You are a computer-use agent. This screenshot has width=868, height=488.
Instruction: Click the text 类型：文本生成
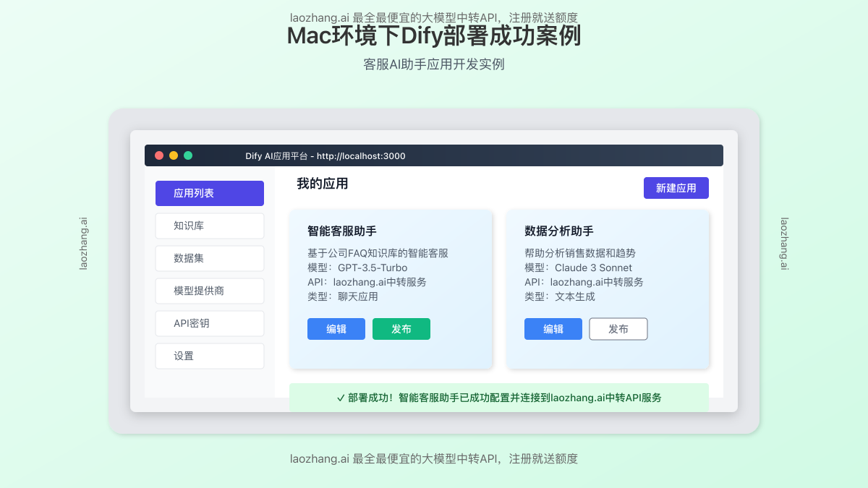tap(560, 296)
